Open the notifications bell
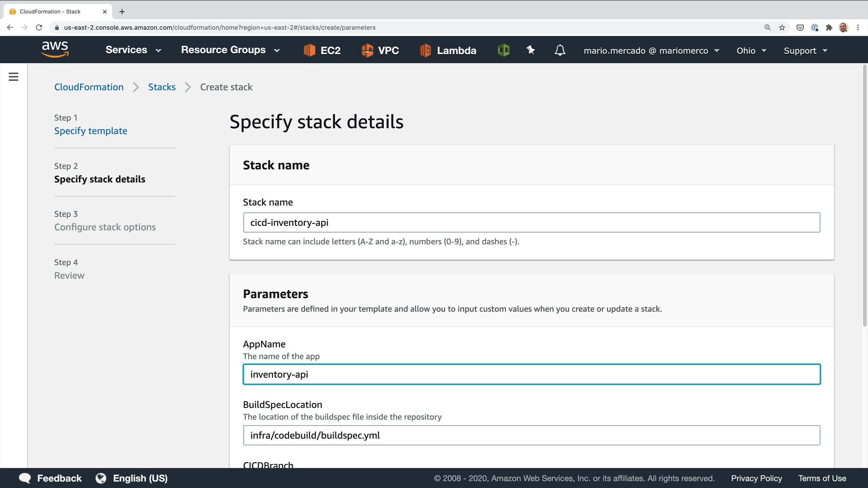 click(560, 50)
